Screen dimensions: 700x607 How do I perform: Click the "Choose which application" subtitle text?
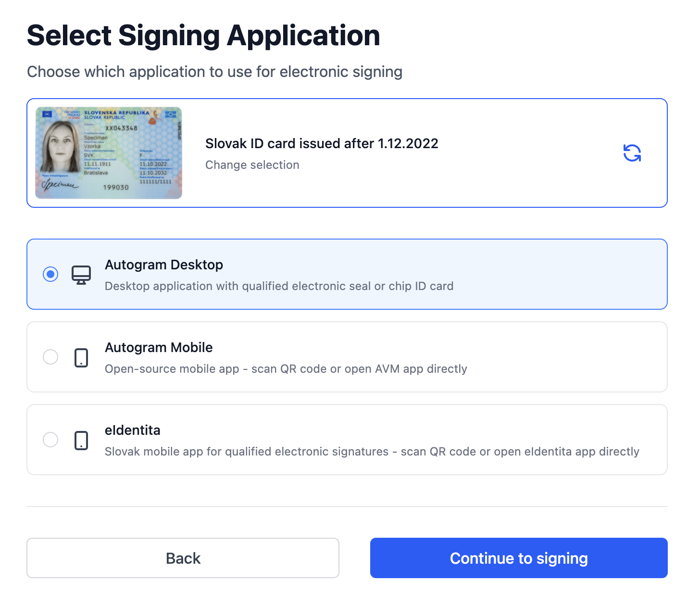click(x=214, y=72)
